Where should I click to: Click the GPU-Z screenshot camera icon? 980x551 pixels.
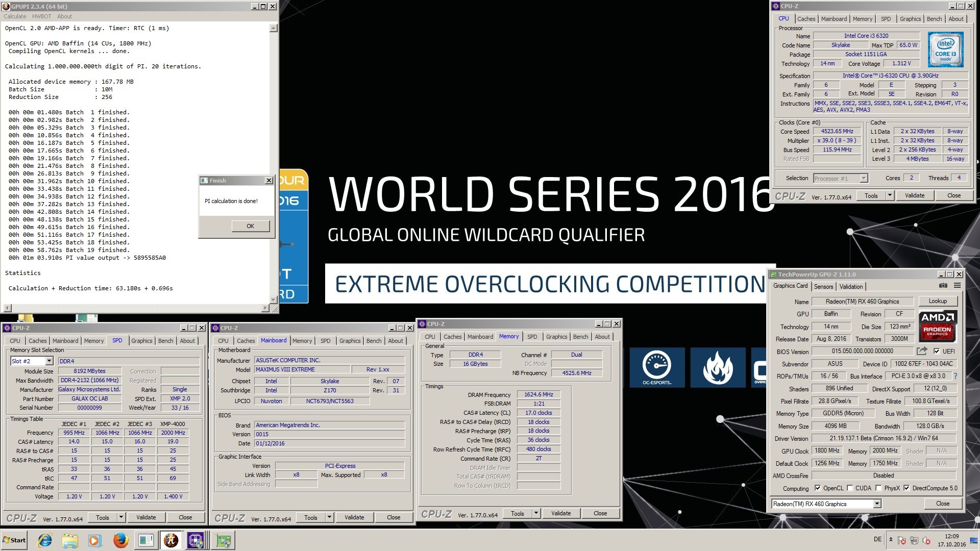click(943, 286)
